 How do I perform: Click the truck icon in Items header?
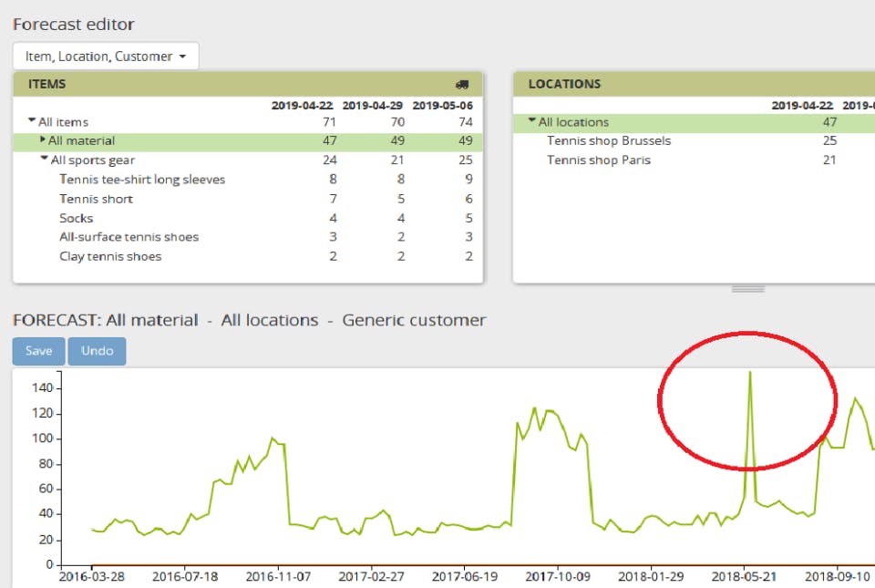click(462, 84)
